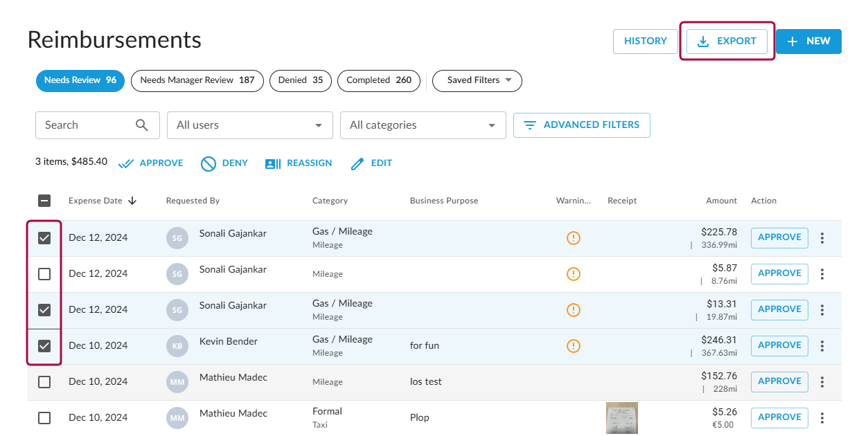The height and width of the screenshot is (436, 868).
Task: Open the Saved Filters dropdown
Action: tap(477, 80)
